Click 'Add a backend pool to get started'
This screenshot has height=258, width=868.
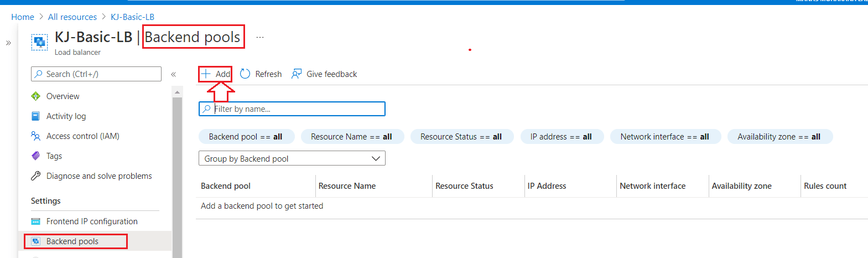(262, 206)
